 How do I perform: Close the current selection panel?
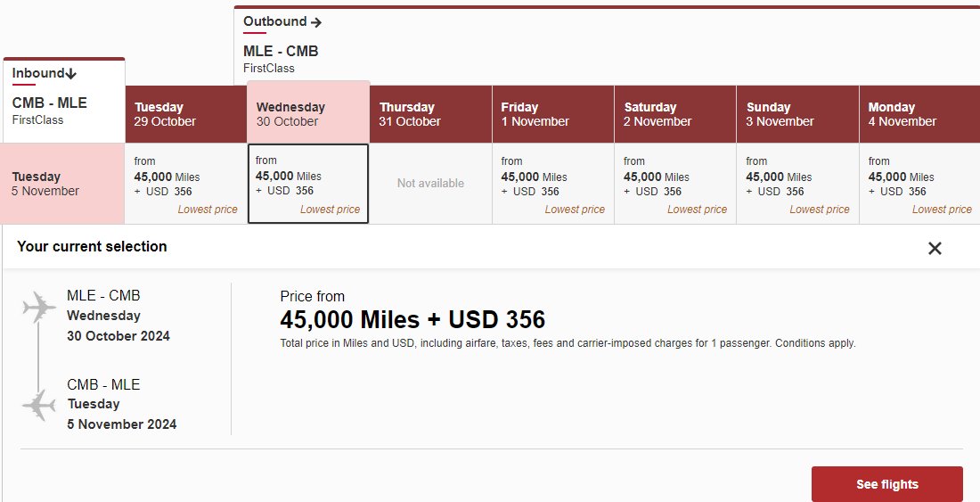(935, 248)
